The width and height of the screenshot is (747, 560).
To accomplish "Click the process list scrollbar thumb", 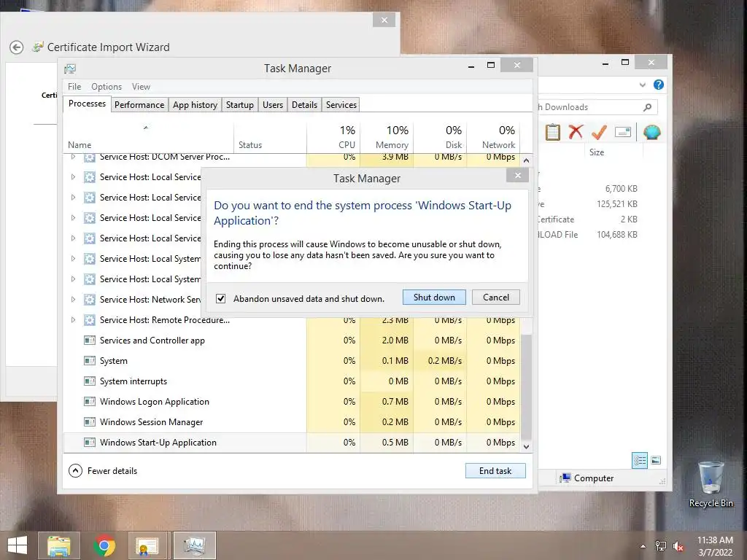I will (x=526, y=387).
